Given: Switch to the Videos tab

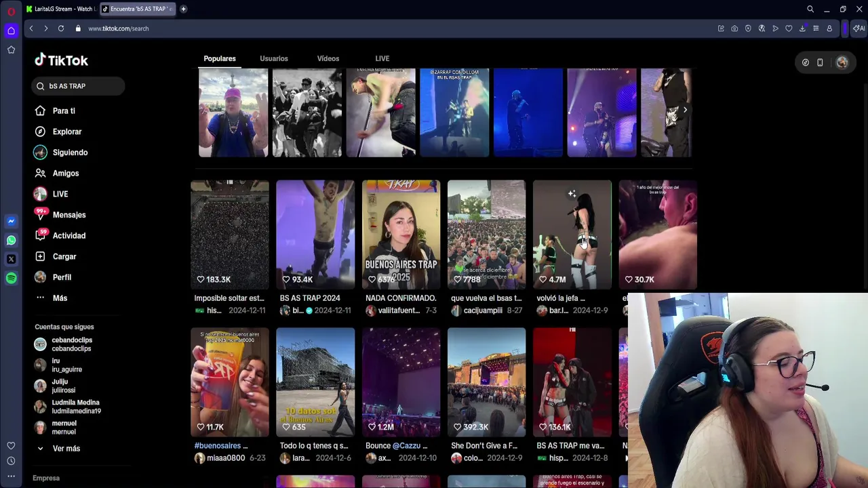Looking at the screenshot, I should [x=328, y=58].
